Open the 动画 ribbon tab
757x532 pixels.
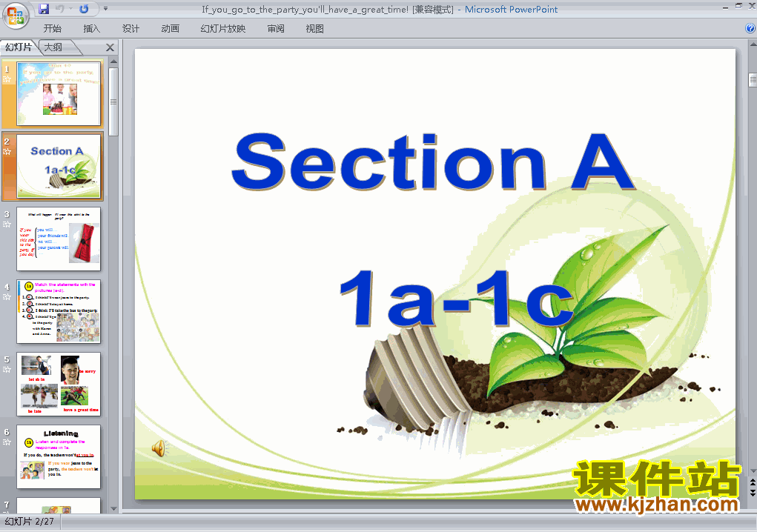pos(170,28)
